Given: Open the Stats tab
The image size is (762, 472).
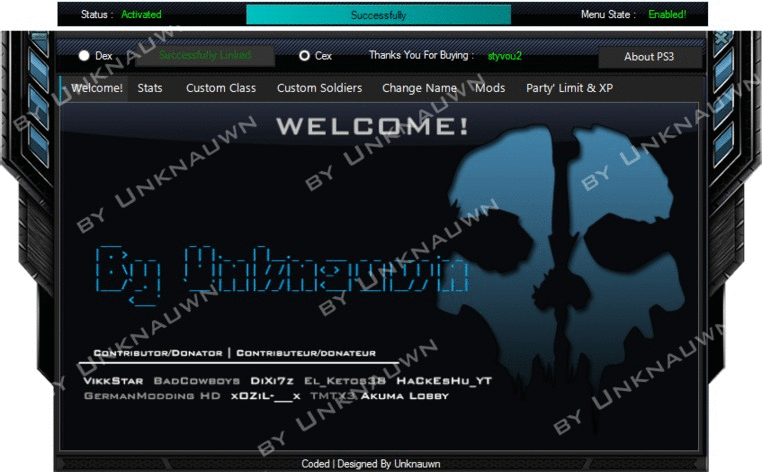Looking at the screenshot, I should [150, 88].
